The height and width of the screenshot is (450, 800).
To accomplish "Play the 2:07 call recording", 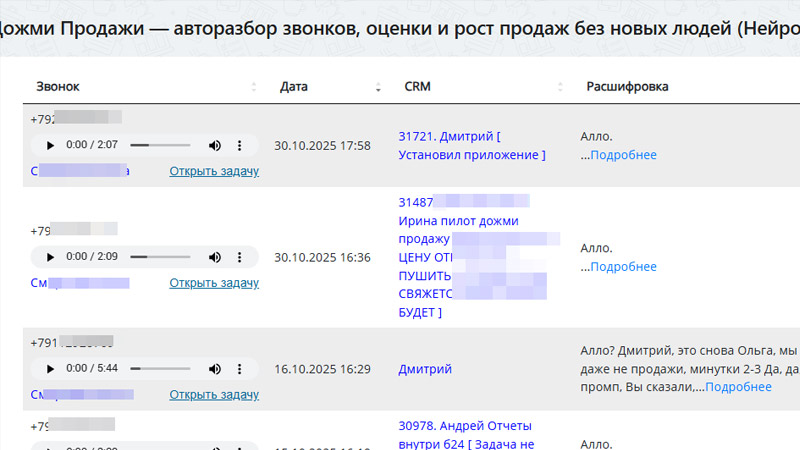I will (x=50, y=145).
